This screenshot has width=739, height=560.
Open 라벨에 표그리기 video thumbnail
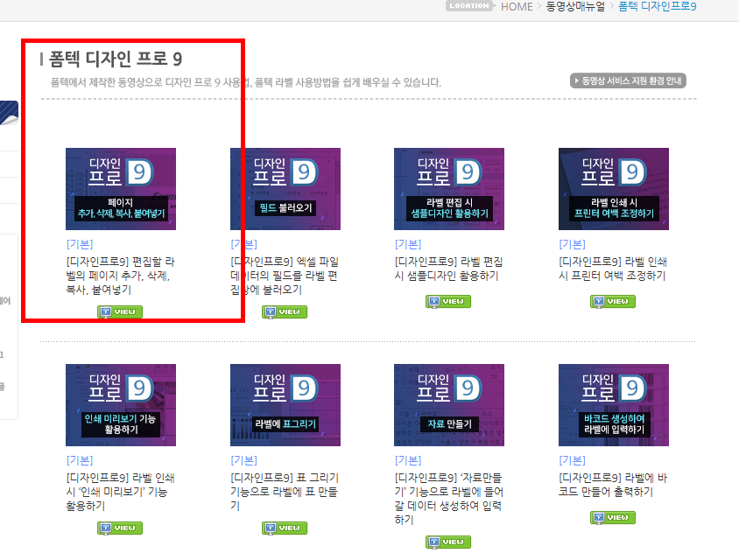[285, 405]
